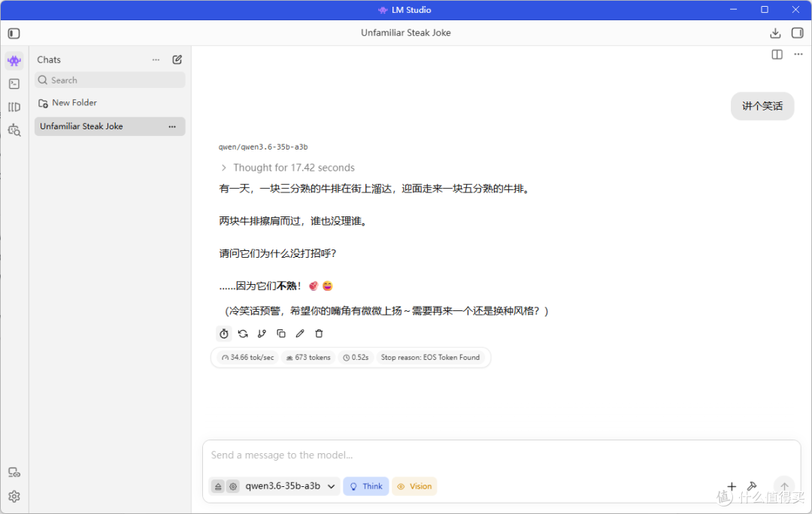
Task: Focus the Send a message input box
Action: click(x=501, y=455)
